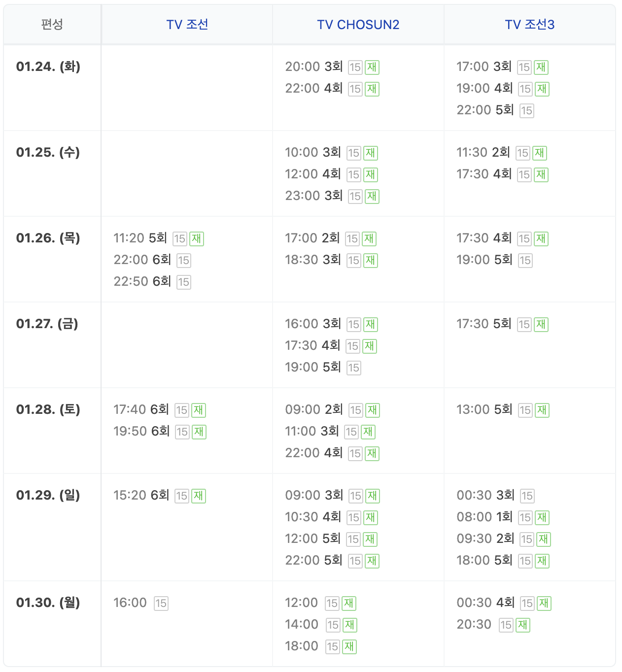Click the 편성 column header
The width and height of the screenshot is (622, 672).
[52, 24]
